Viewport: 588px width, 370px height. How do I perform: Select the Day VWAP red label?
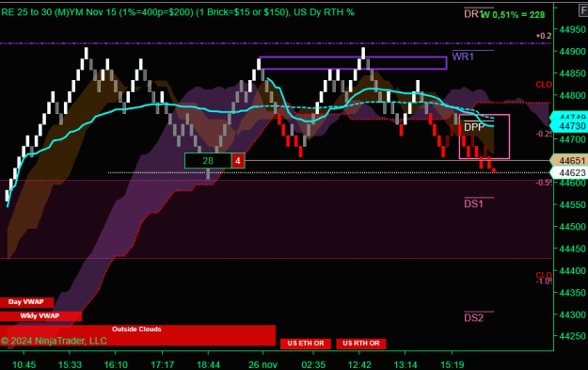click(26, 302)
